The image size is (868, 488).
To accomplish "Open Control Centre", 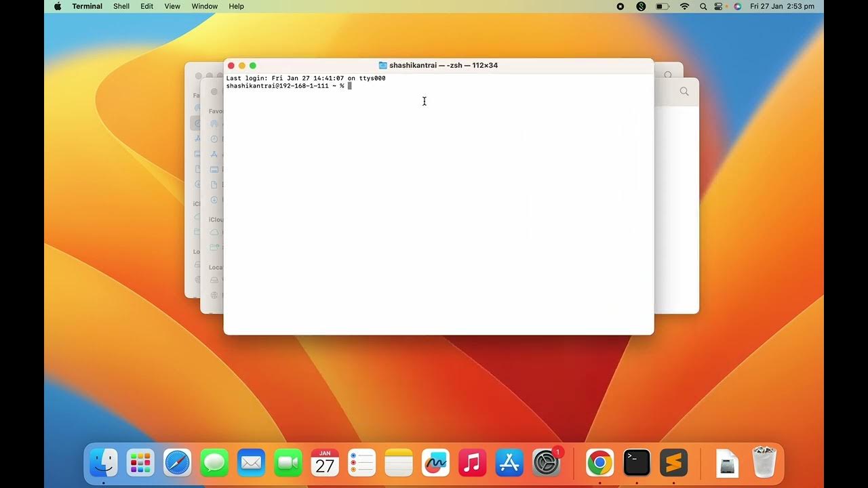I will pos(719,6).
